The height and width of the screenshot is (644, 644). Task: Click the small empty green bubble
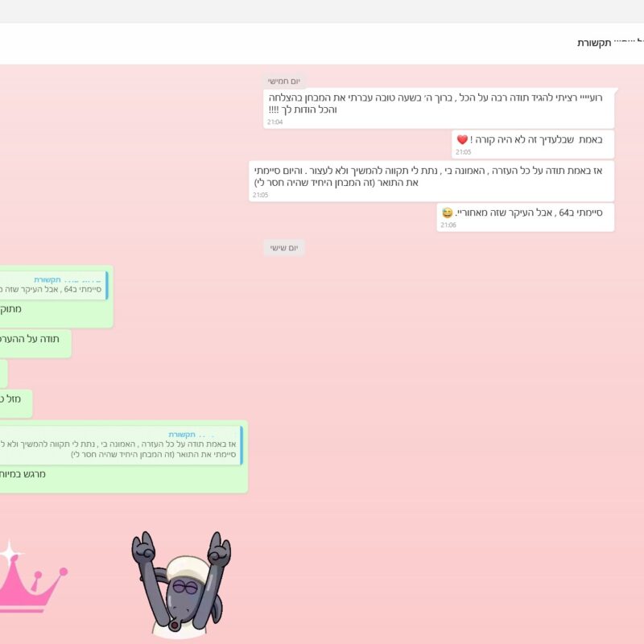(3, 374)
